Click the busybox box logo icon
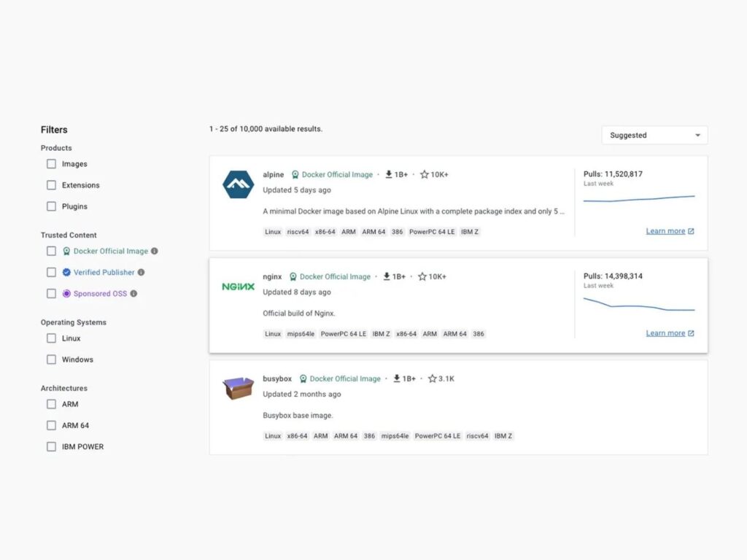This screenshot has height=560, width=747. [239, 388]
